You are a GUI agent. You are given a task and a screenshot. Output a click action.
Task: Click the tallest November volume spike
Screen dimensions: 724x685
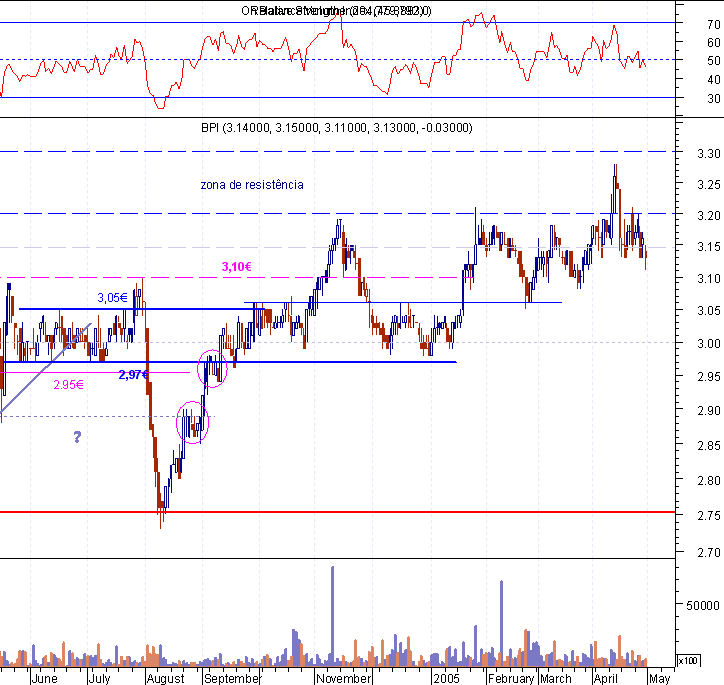pyautogui.click(x=332, y=616)
